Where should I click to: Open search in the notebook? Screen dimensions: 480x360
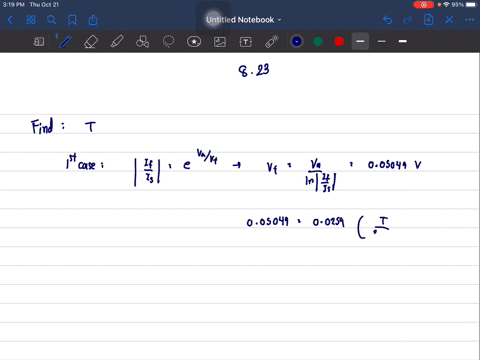click(51, 20)
